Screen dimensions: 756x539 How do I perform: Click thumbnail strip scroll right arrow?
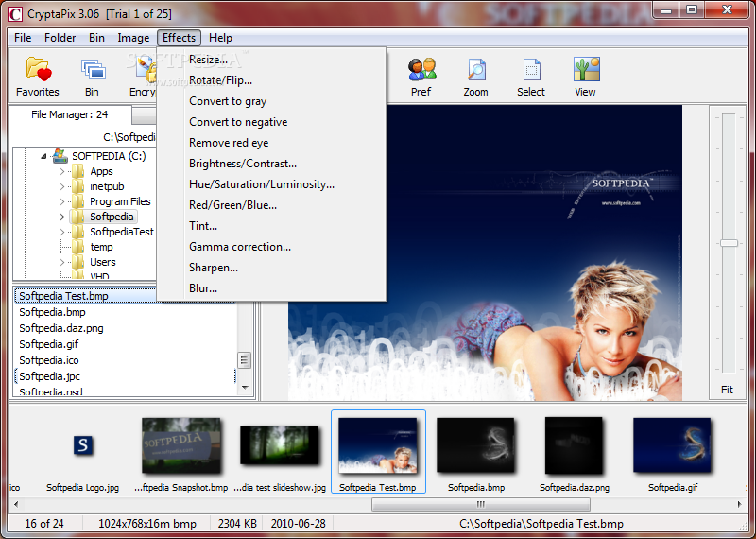[740, 504]
